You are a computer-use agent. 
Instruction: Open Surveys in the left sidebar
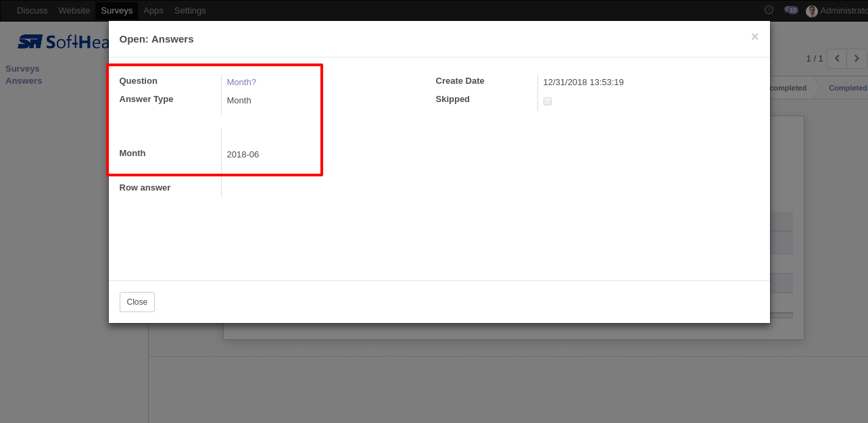coord(22,69)
